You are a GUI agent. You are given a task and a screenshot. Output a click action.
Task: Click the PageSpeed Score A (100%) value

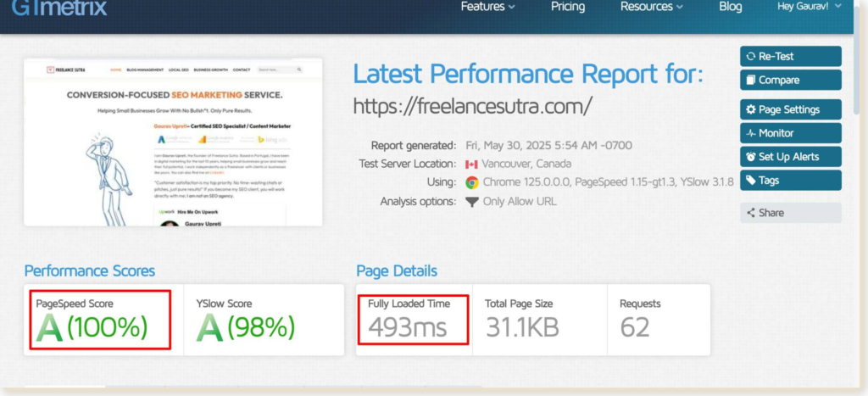(x=92, y=327)
